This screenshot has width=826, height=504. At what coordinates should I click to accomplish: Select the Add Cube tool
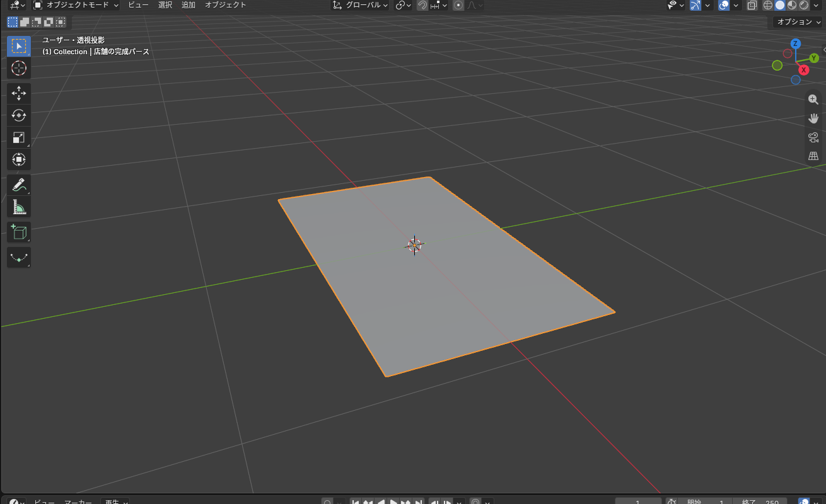(x=19, y=232)
